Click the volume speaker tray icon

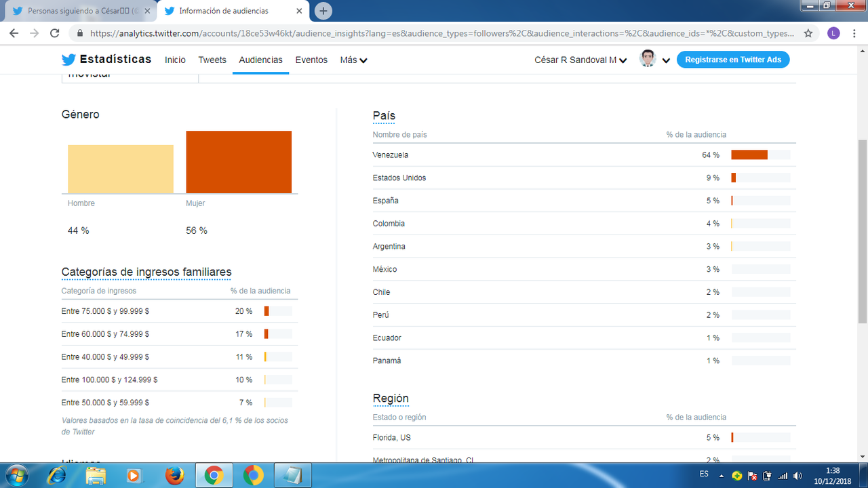797,476
